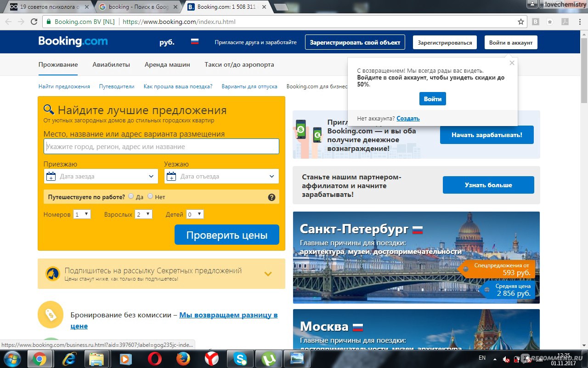This screenshot has height=368, width=588.
Task: Open the руб. currency selector
Action: pyautogui.click(x=167, y=42)
